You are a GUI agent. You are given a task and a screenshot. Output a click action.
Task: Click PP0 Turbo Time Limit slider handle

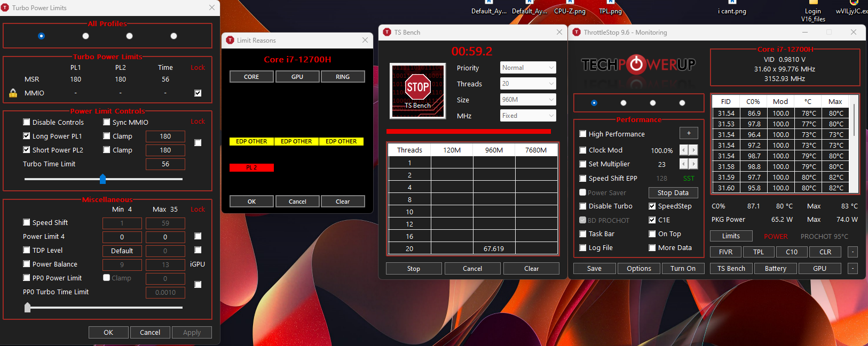tap(28, 307)
